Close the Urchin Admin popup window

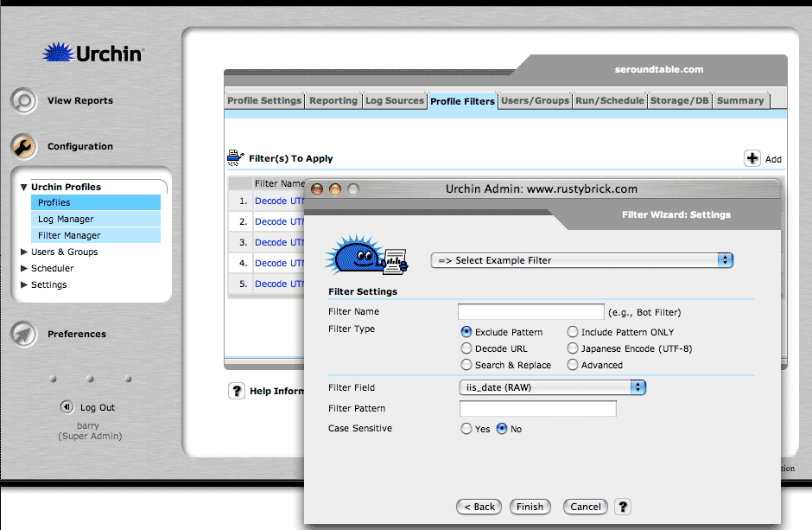(317, 189)
